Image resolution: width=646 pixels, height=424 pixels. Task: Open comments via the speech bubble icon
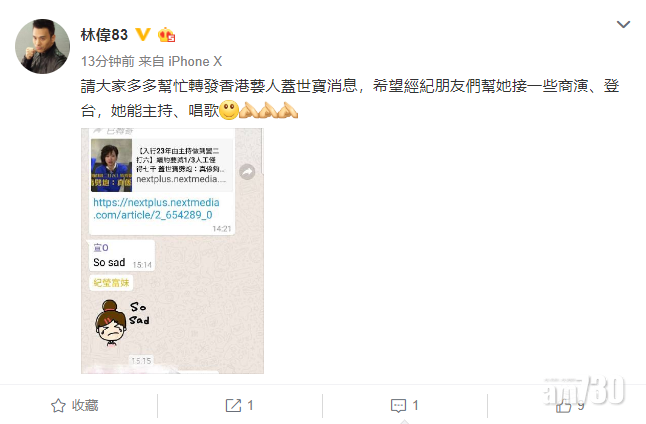pos(398,405)
